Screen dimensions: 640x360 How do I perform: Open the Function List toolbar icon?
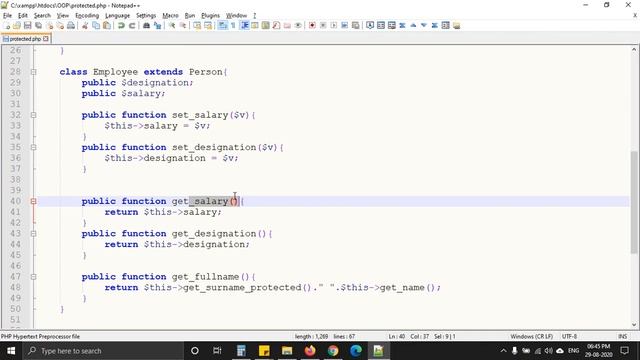tap(276, 25)
